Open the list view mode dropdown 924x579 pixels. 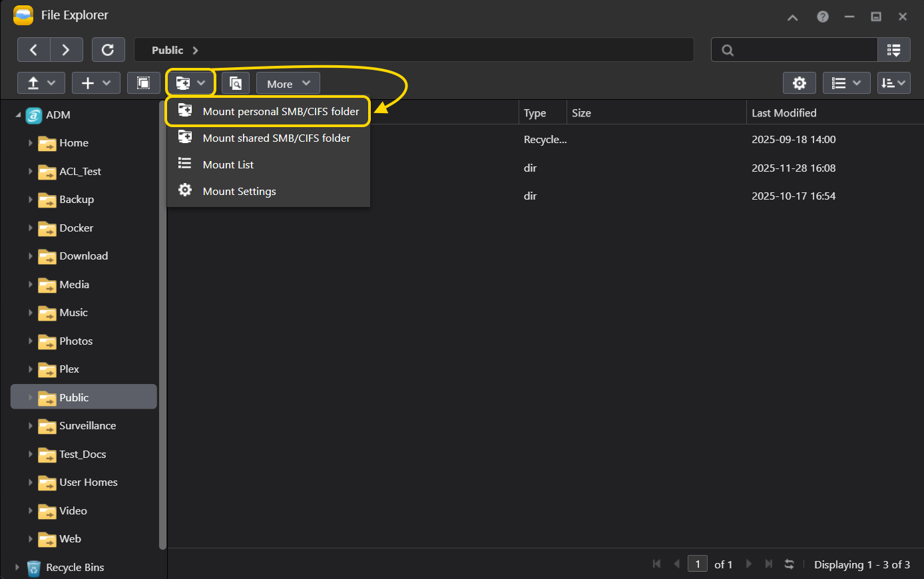tap(846, 83)
